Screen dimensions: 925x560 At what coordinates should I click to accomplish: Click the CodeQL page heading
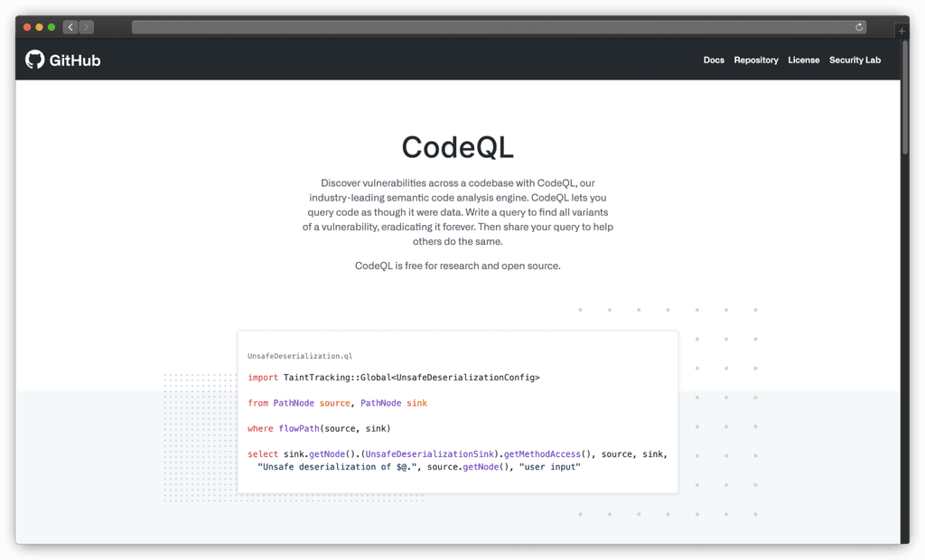(x=457, y=147)
